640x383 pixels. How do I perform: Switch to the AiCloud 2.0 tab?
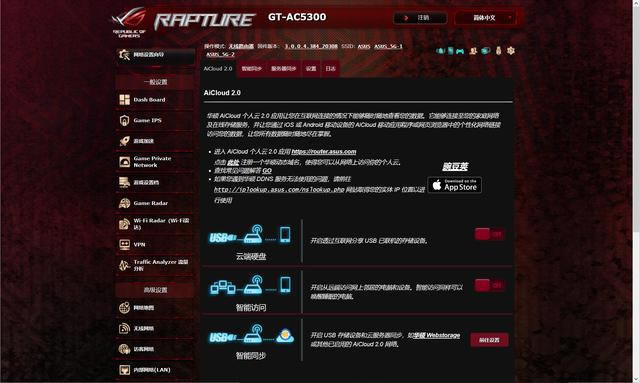(x=218, y=69)
